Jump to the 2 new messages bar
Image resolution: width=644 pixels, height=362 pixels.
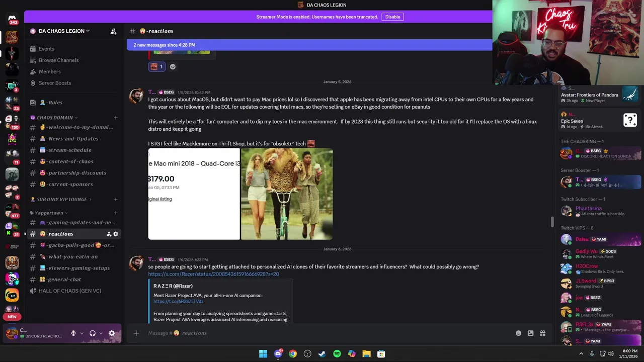(309, 45)
